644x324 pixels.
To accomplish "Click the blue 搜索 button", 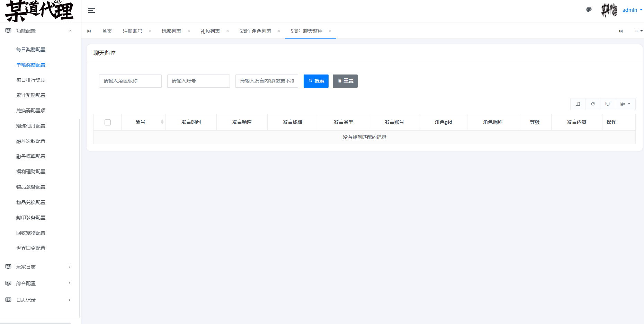I will point(316,81).
